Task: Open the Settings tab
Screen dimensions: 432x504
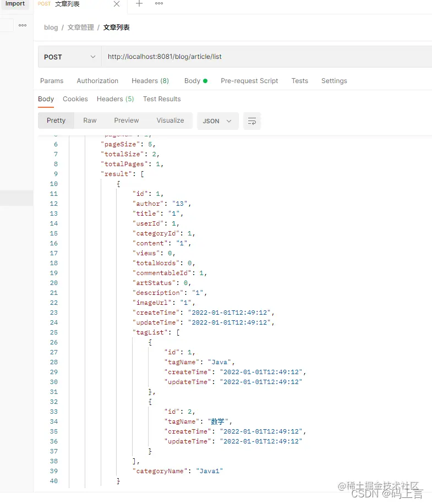Action: pos(334,81)
